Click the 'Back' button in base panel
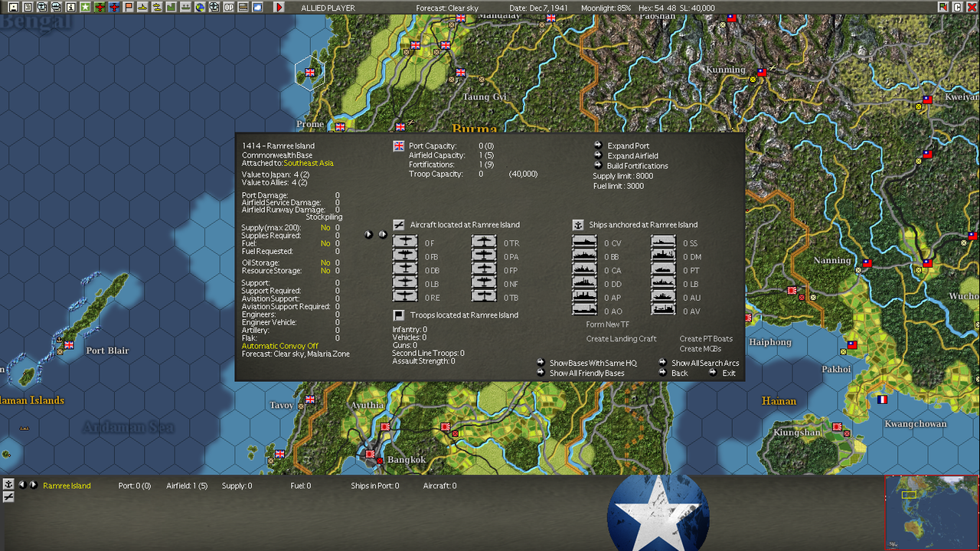Viewport: 980px width, 551px height. click(x=680, y=373)
